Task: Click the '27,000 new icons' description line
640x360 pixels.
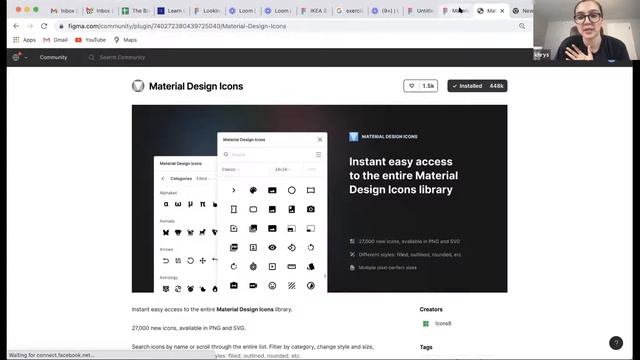Action: pos(189,328)
